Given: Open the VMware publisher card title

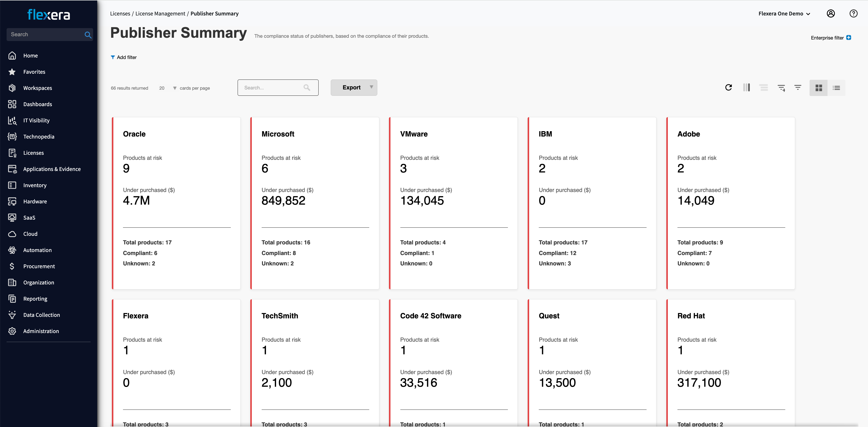Looking at the screenshot, I should coord(414,134).
